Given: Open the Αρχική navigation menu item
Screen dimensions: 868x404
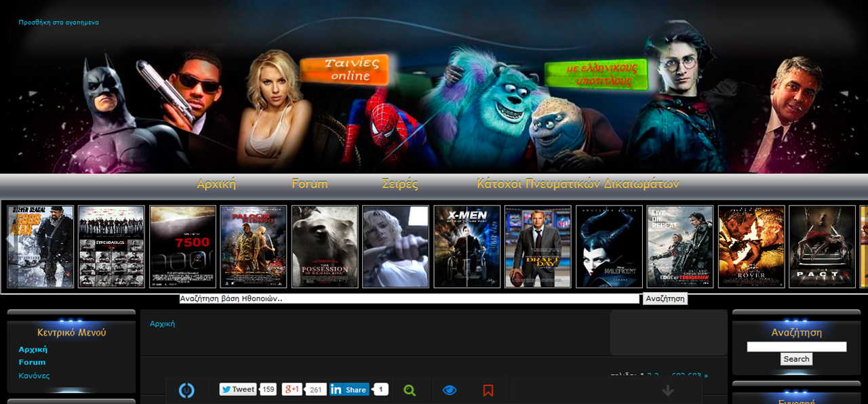Looking at the screenshot, I should tap(216, 184).
